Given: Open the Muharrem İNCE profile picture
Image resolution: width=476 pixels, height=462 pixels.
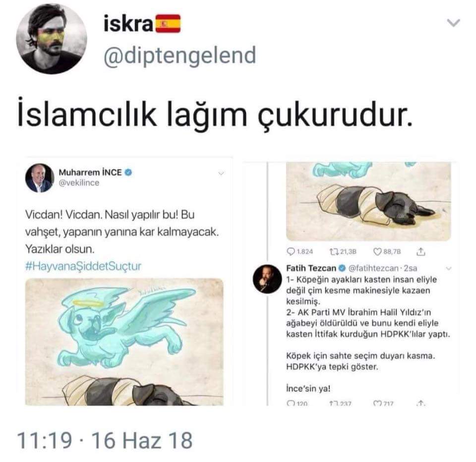Looking at the screenshot, I should pyautogui.click(x=40, y=178).
